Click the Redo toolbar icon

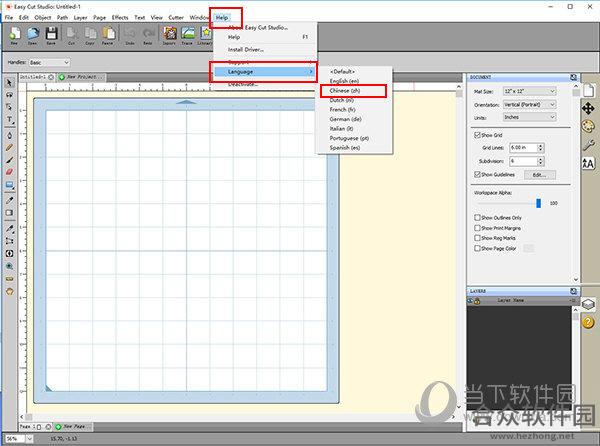tap(148, 34)
